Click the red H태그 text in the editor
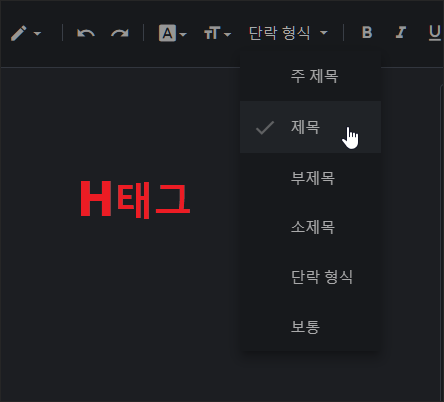Screen dimensions: 444x402 click(135, 199)
